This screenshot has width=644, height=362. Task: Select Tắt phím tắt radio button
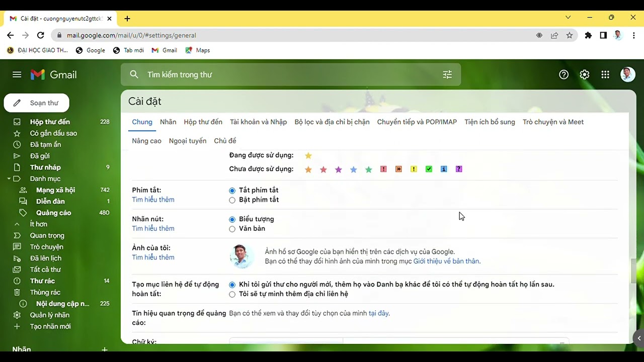click(x=232, y=191)
